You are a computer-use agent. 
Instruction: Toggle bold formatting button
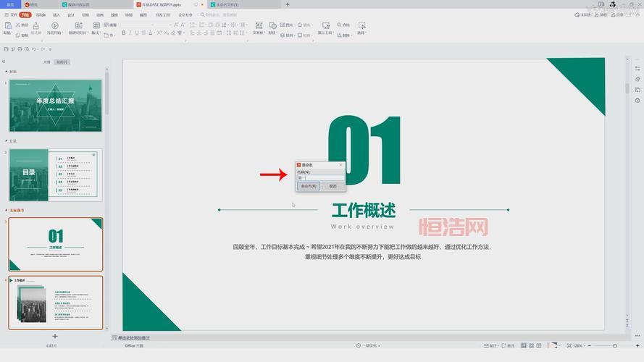click(x=124, y=33)
